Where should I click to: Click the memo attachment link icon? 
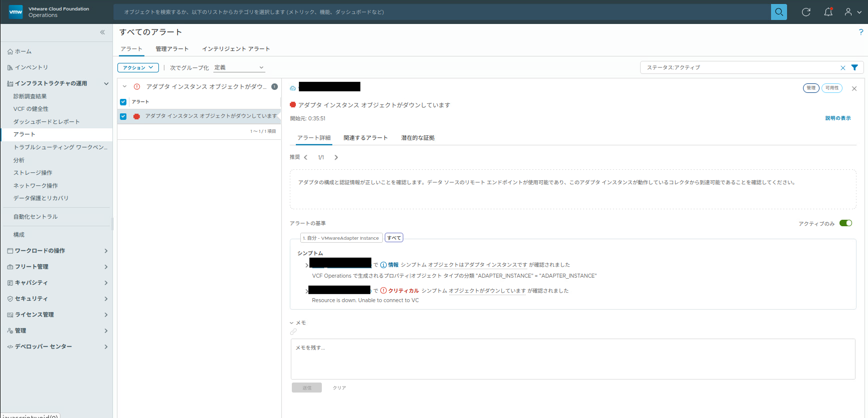pos(293,332)
